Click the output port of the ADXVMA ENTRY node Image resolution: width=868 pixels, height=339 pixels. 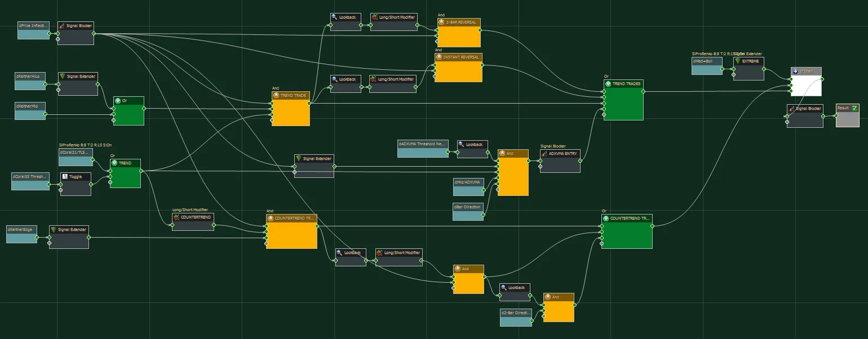[x=581, y=161]
